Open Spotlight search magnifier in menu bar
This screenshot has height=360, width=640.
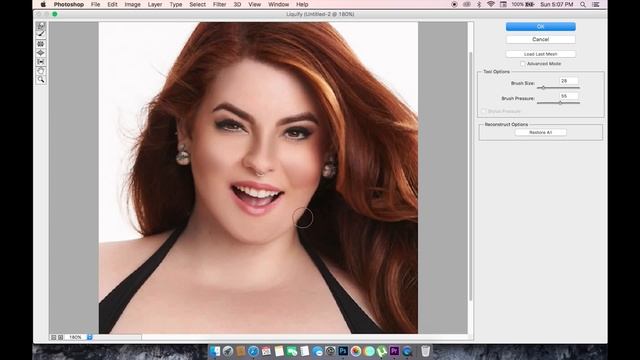tap(583, 4)
